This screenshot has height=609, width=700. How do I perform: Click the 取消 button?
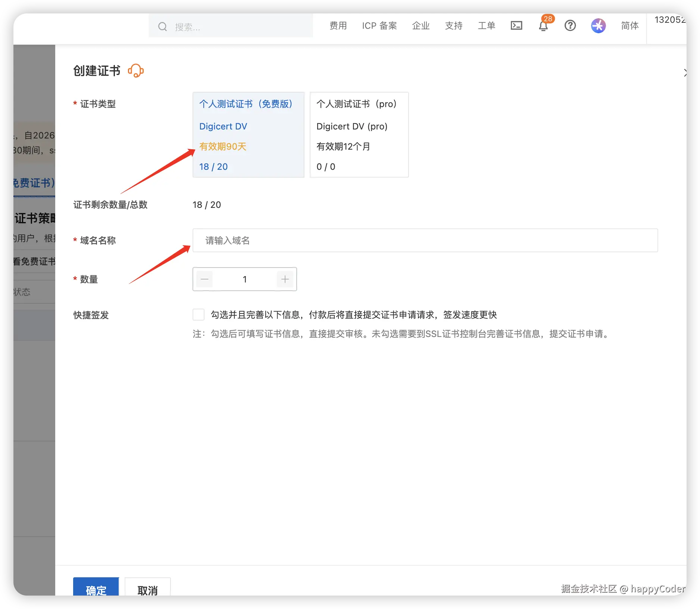pos(147,587)
